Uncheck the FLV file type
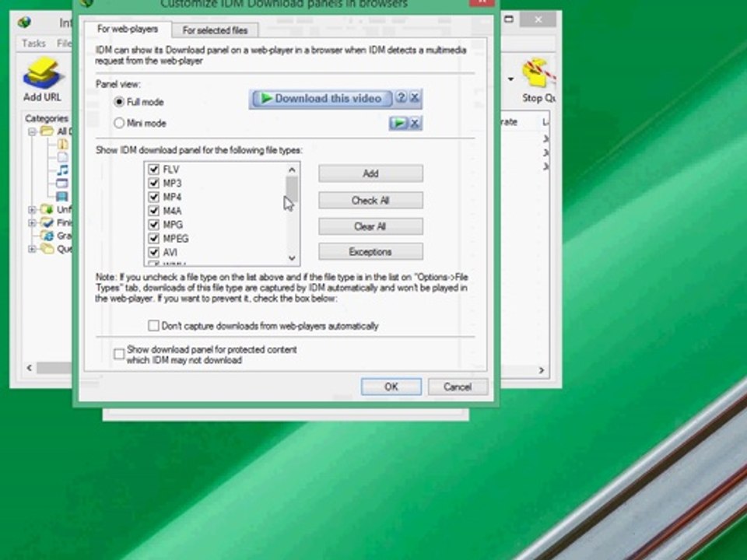The image size is (747, 560). point(153,169)
